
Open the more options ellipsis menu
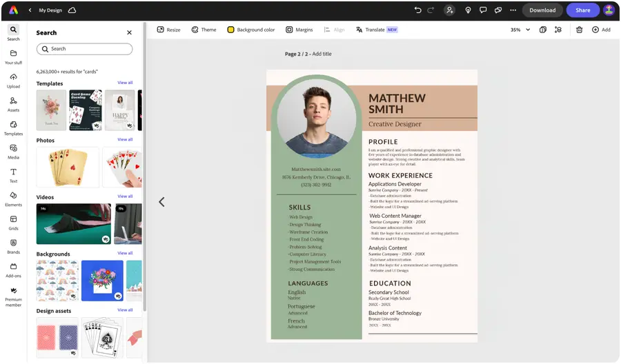click(x=513, y=10)
